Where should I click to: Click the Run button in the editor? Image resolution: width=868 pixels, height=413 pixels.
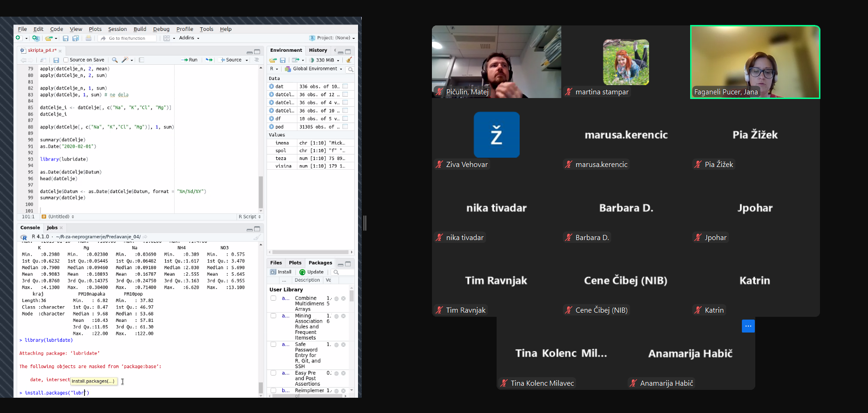[x=189, y=60]
